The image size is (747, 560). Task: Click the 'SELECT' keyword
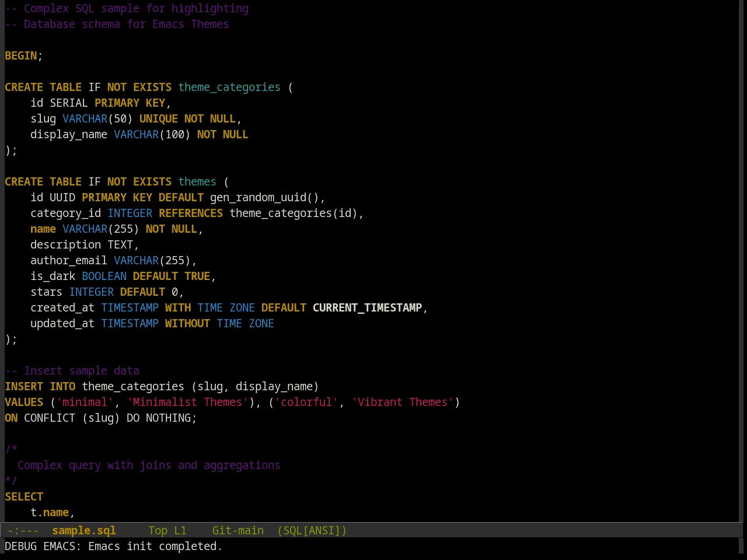tap(24, 497)
